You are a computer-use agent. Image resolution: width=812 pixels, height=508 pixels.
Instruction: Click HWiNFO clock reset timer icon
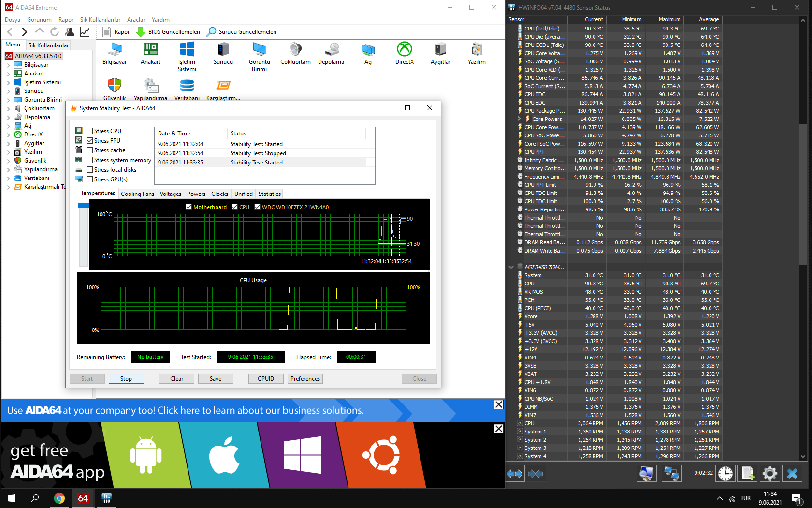point(725,473)
